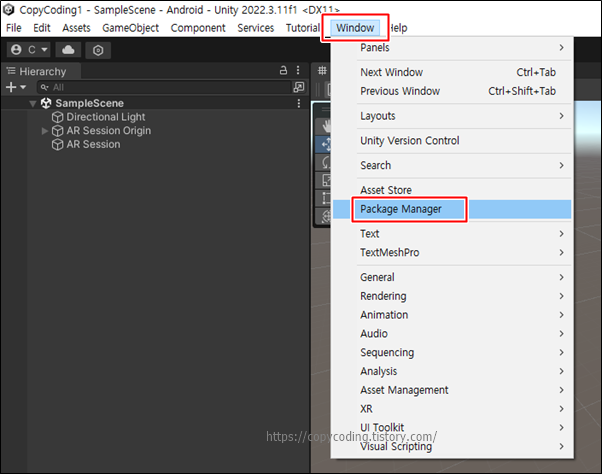Viewport: 602px width, 474px height.
Task: Close the Window menu
Action: pyautogui.click(x=355, y=28)
